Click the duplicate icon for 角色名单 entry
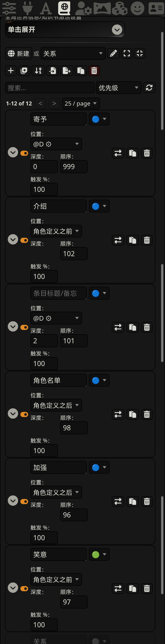 pos(133,414)
